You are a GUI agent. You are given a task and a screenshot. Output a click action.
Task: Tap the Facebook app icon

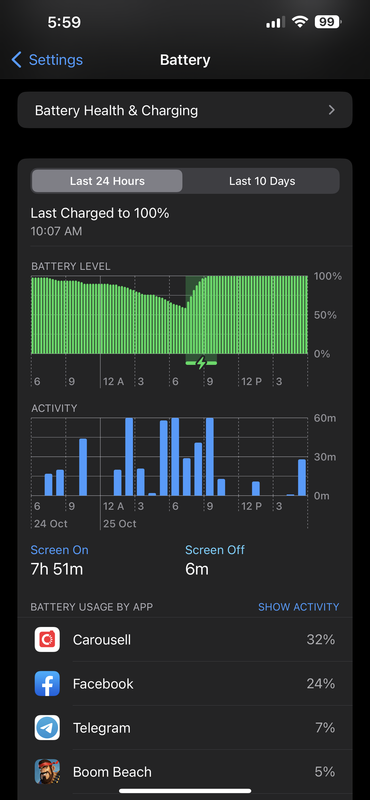click(x=47, y=684)
